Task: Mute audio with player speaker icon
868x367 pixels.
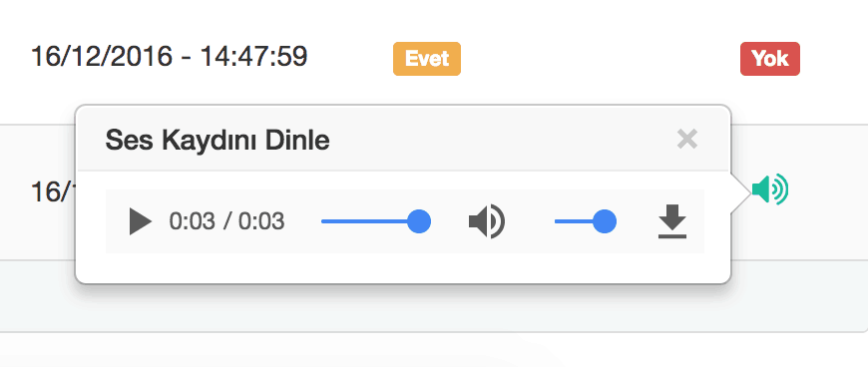Action: (487, 221)
